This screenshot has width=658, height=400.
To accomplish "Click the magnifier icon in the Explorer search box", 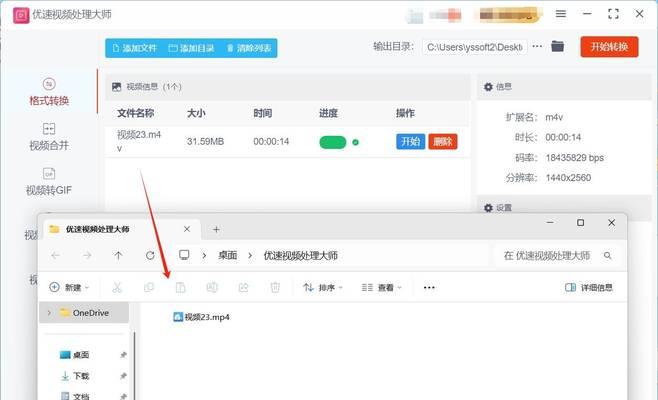I will point(608,255).
